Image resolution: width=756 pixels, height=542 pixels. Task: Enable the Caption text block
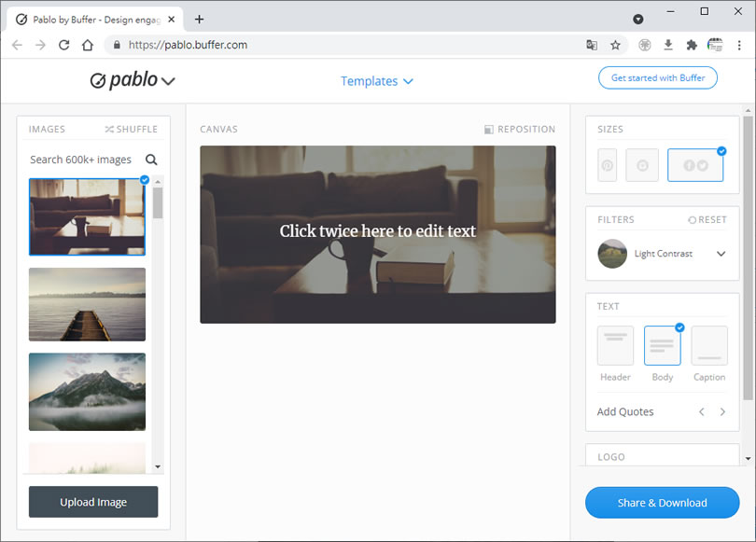pos(709,346)
